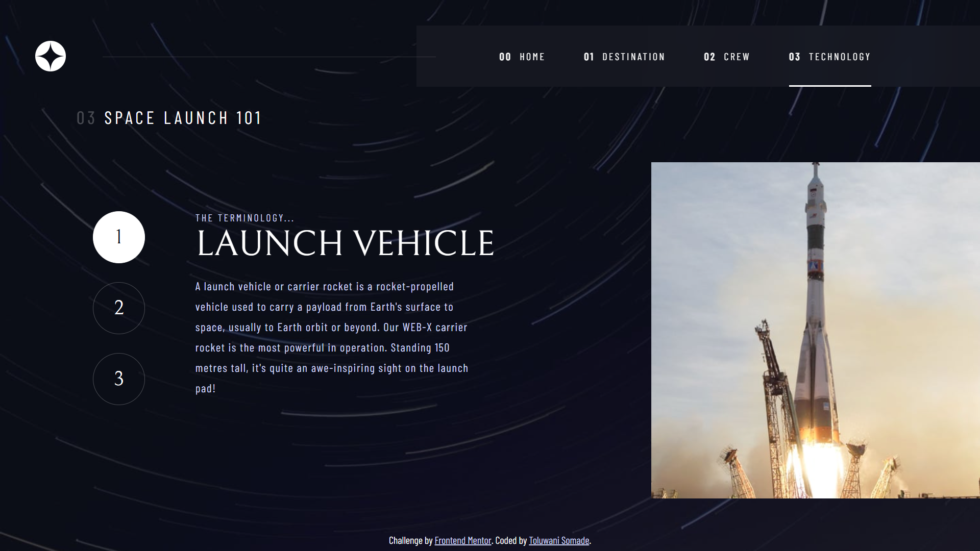Image resolution: width=980 pixels, height=551 pixels.
Task: Click the launch vehicle description paragraph
Action: click(332, 337)
